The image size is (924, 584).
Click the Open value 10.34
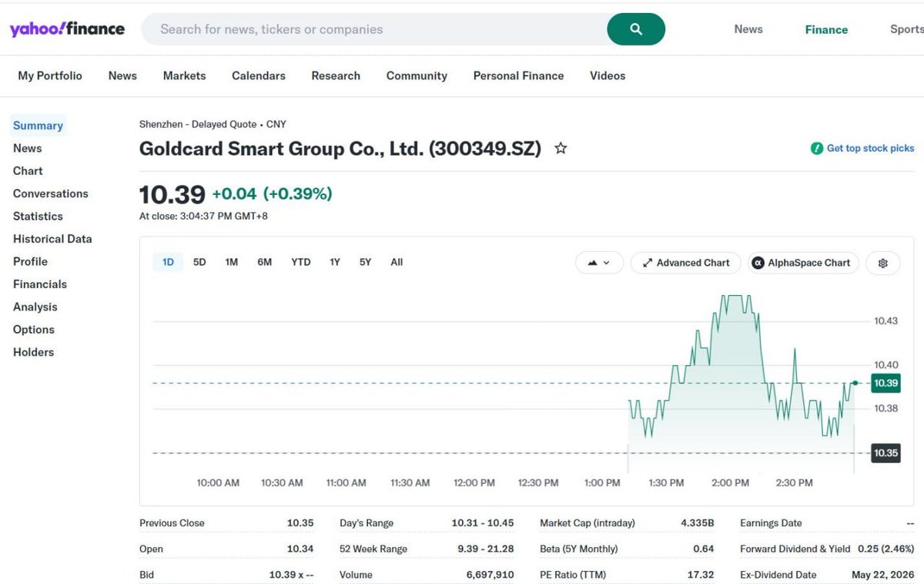pyautogui.click(x=300, y=549)
